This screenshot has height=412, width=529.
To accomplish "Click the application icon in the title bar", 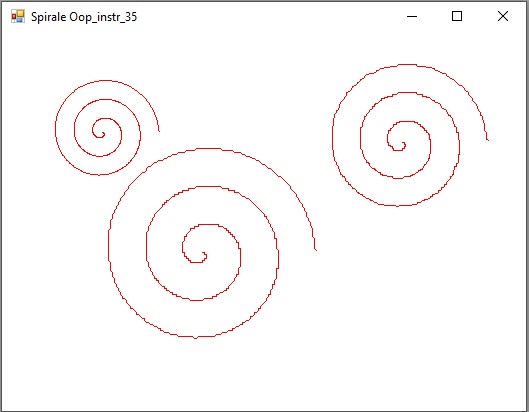I will [18, 16].
